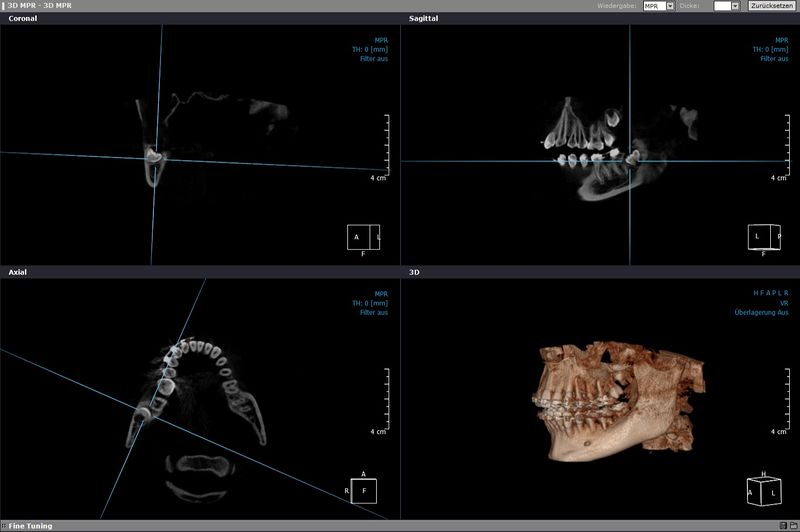Click the open folder icon in Fine Tuning bar
This screenshot has height=532, width=800.
click(x=793, y=525)
